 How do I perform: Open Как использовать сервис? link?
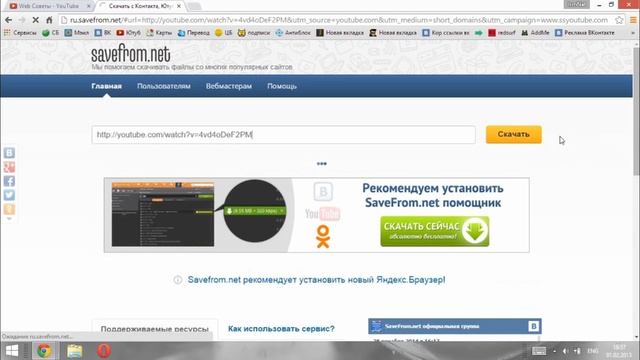pyautogui.click(x=281, y=329)
